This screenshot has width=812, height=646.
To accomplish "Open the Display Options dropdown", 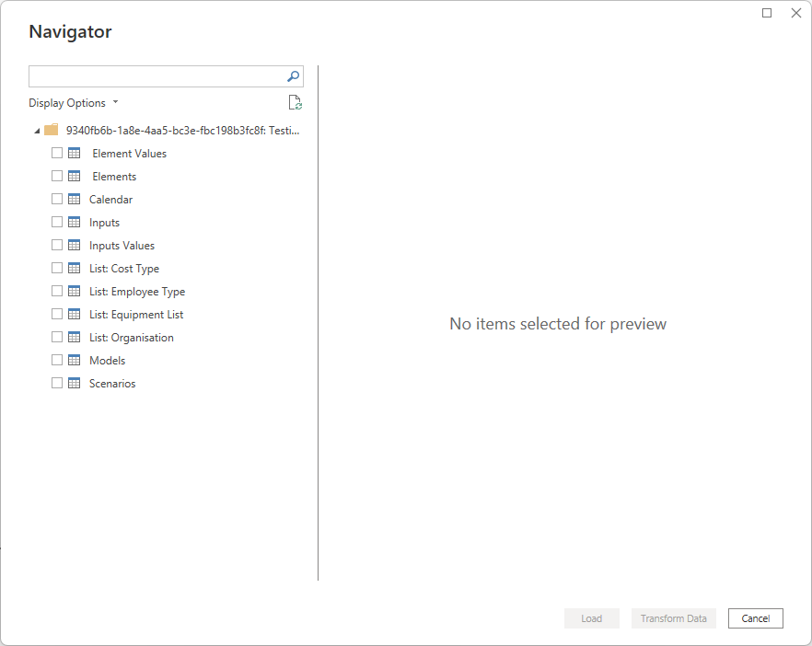I will [74, 103].
